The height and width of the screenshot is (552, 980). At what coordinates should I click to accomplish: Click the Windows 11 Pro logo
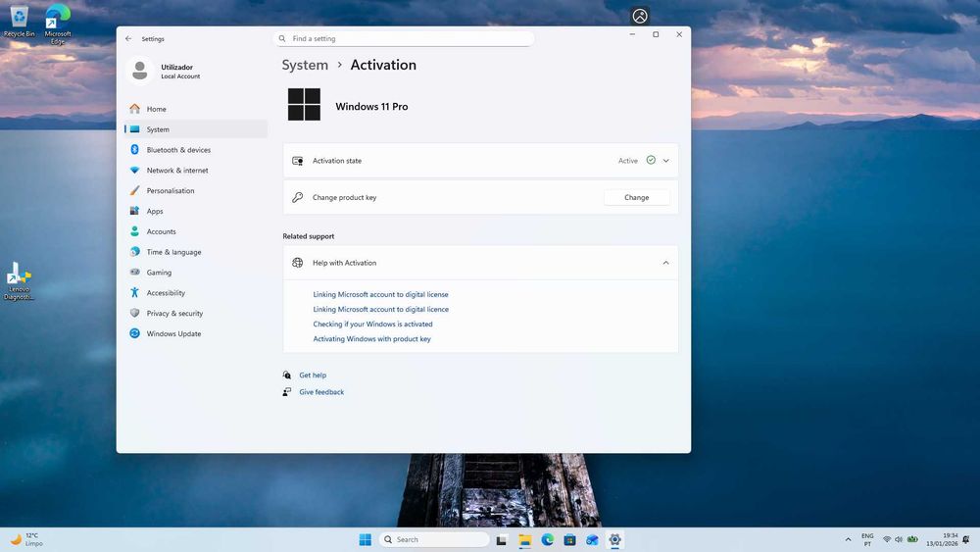point(304,104)
